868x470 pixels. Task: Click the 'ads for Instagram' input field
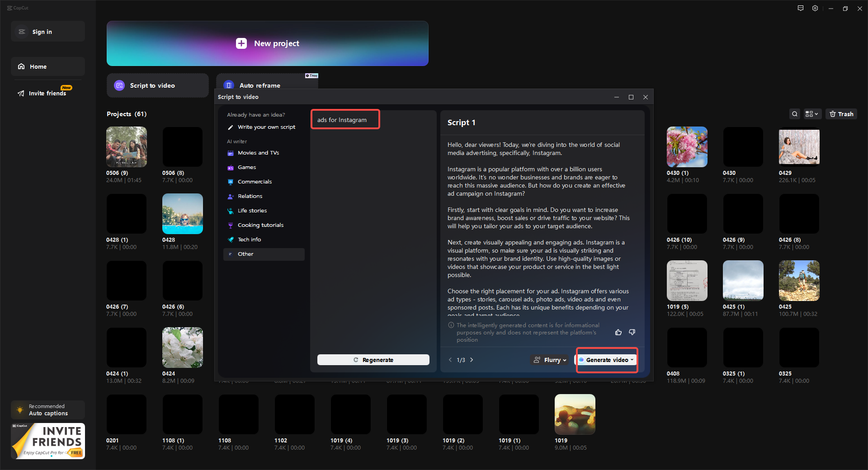(345, 119)
